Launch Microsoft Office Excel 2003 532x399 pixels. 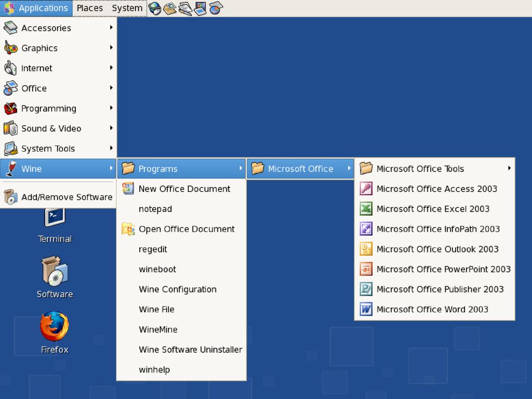(434, 209)
